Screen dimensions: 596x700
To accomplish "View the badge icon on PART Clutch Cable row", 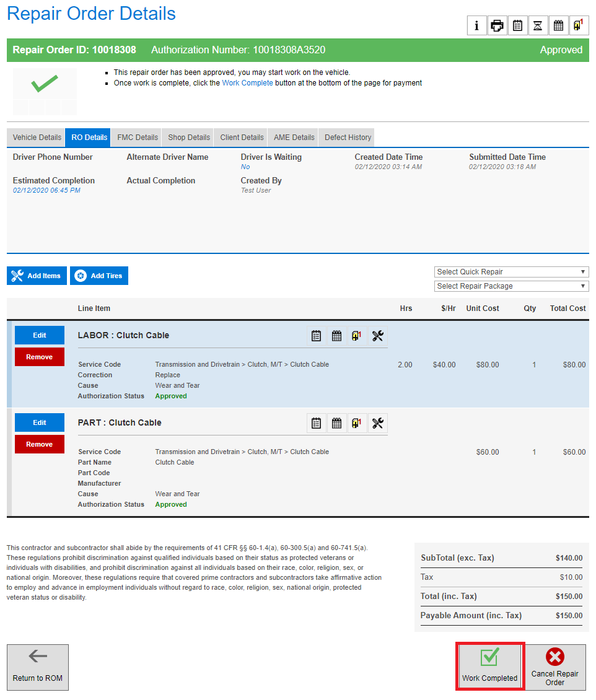I will 357,423.
